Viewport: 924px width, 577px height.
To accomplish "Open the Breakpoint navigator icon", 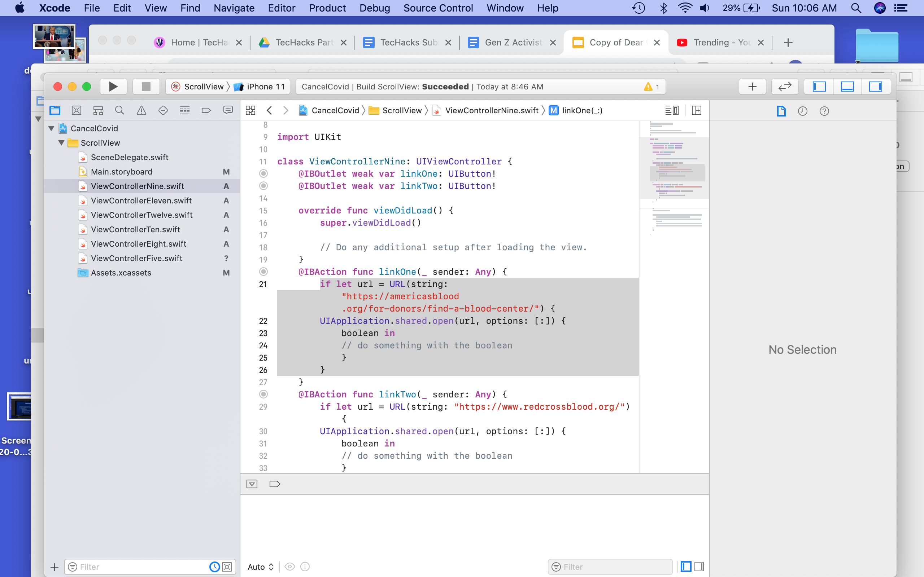I will point(206,111).
